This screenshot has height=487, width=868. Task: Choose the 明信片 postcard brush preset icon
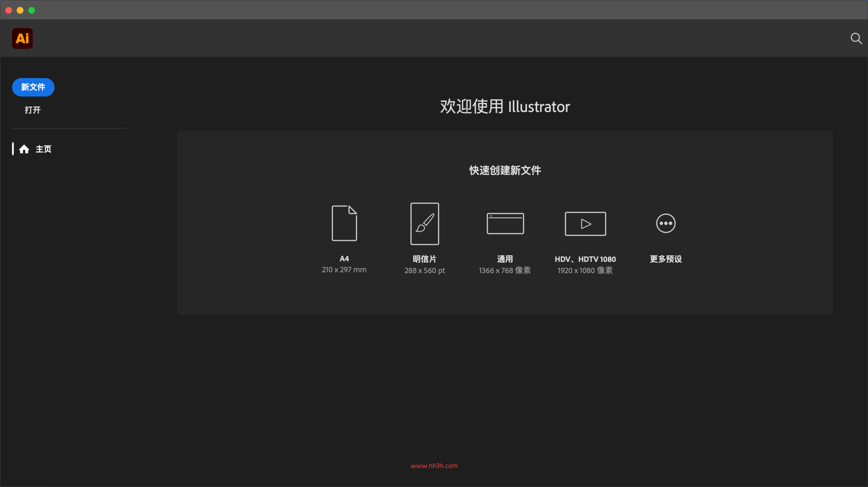[x=425, y=224]
